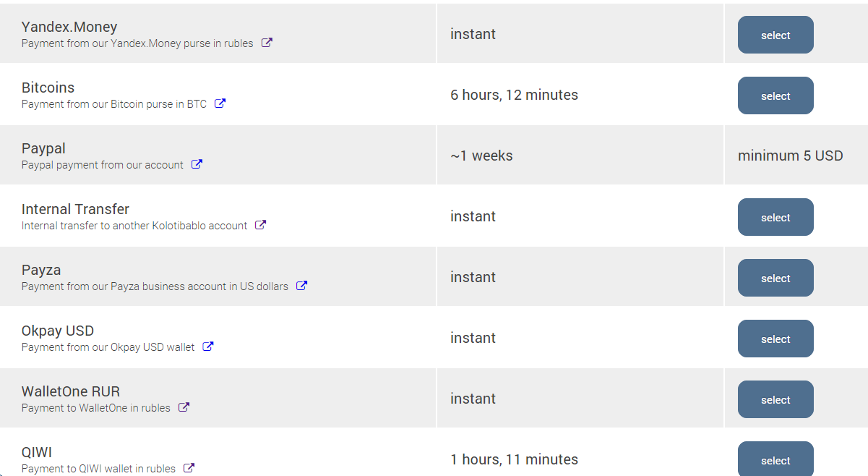Click external link icon for Internal Transfer

pos(261,225)
